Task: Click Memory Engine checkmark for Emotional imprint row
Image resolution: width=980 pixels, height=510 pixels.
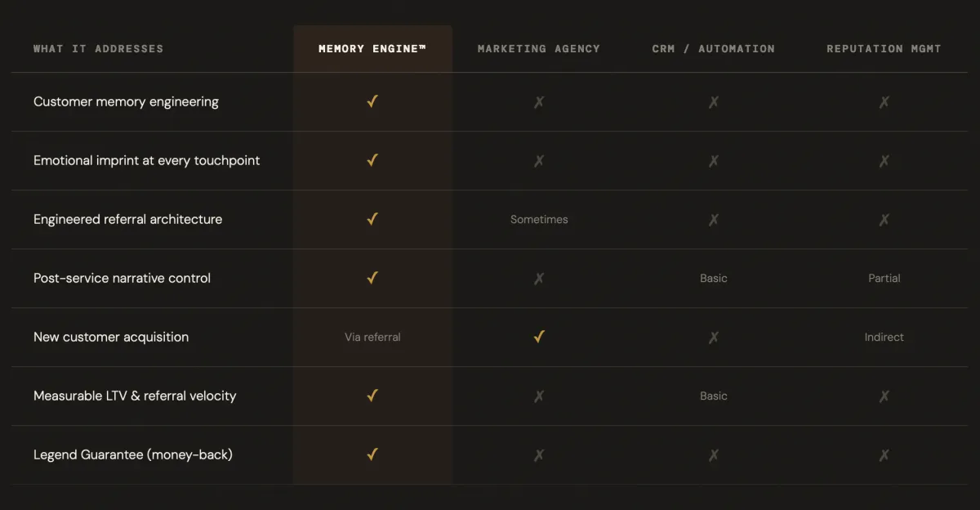Action: [372, 161]
